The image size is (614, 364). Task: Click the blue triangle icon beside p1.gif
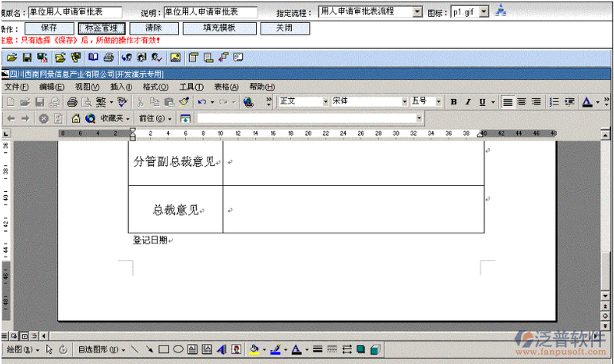click(x=500, y=11)
